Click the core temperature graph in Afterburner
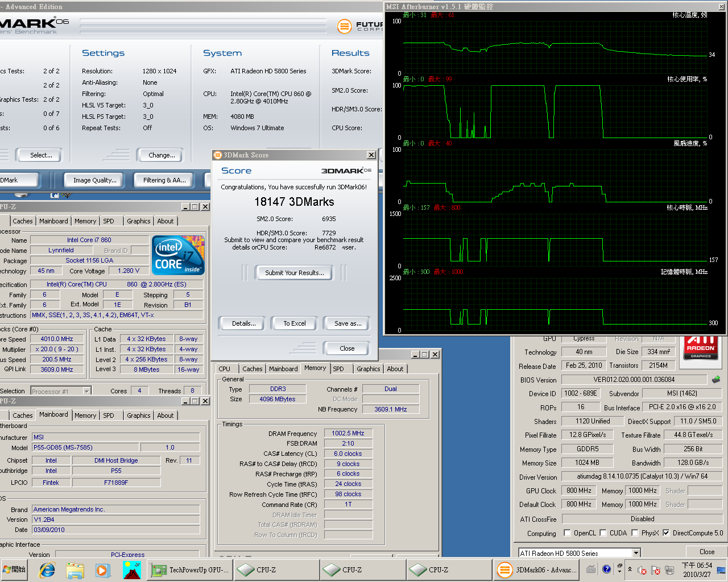Screen dimensions: 728x582 click(x=556, y=47)
